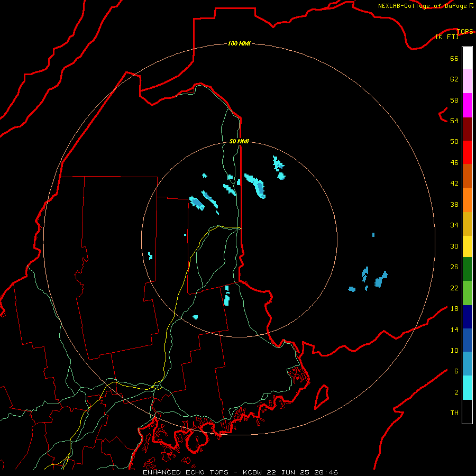Screen dimensions: 476x476
Task: Click the white 66 kft legend swatch
Action: (467, 58)
